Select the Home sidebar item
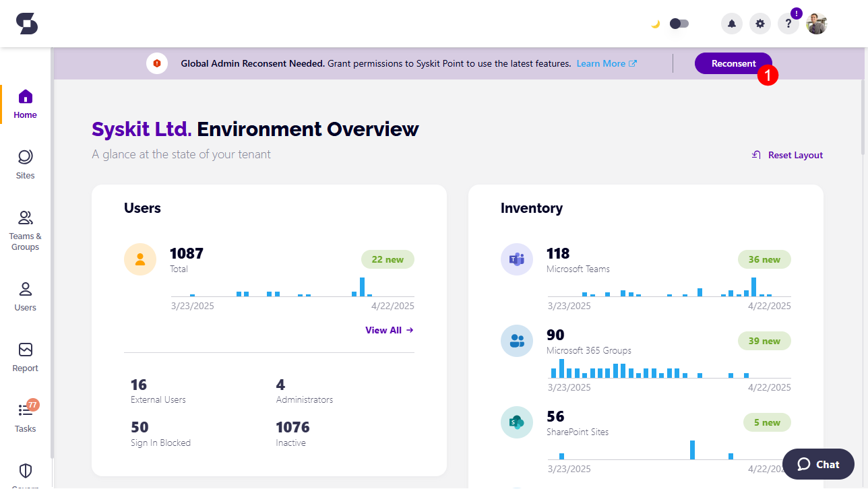Viewport: 868px width, 489px height. pos(25,104)
